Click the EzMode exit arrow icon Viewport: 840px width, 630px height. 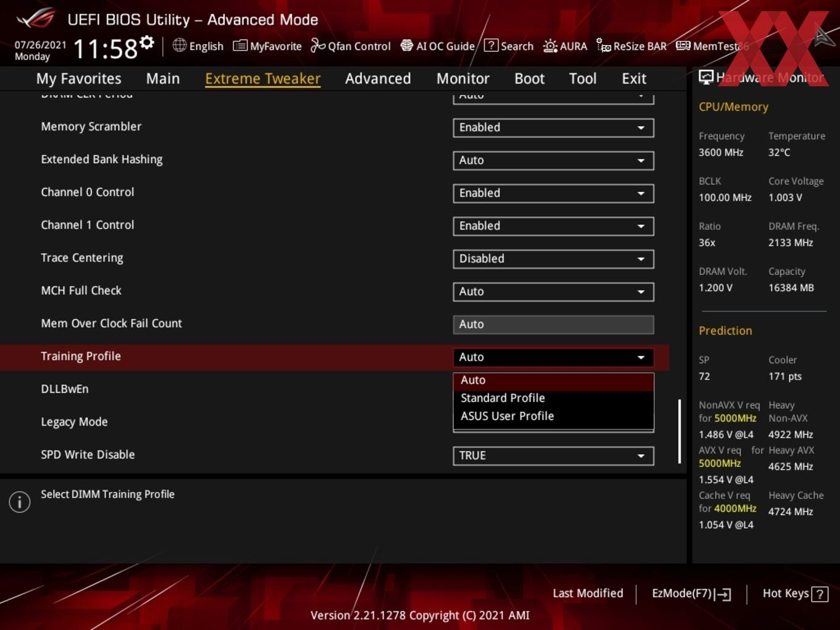click(x=723, y=594)
